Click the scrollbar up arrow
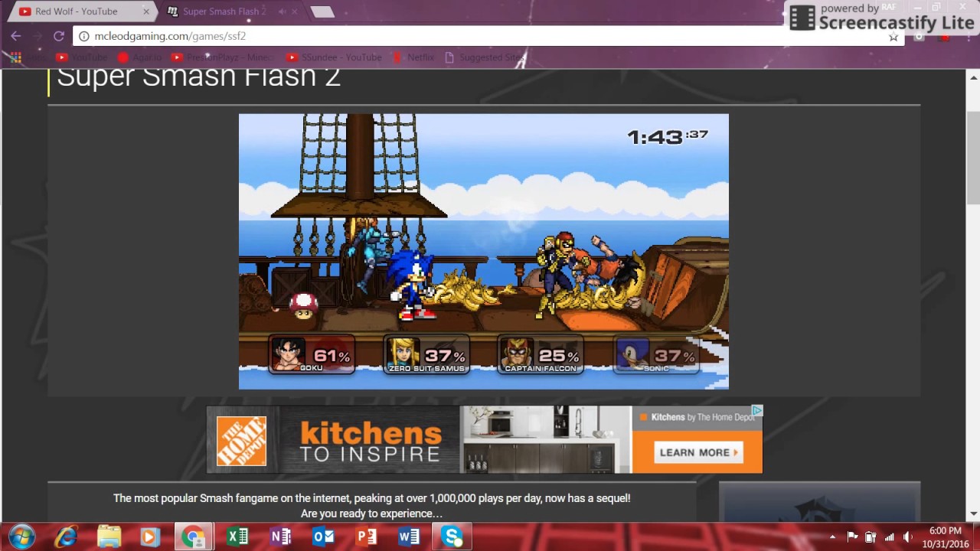 [974, 78]
